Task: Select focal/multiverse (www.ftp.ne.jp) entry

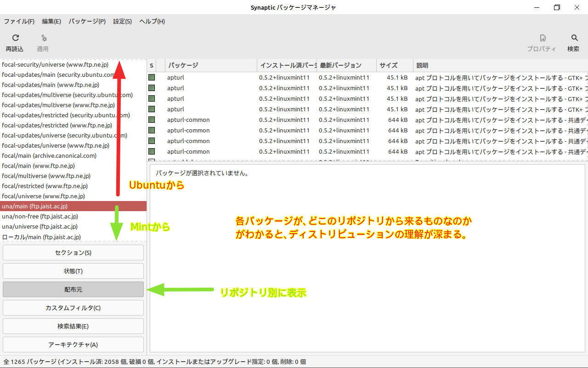Action: pyautogui.click(x=73, y=176)
